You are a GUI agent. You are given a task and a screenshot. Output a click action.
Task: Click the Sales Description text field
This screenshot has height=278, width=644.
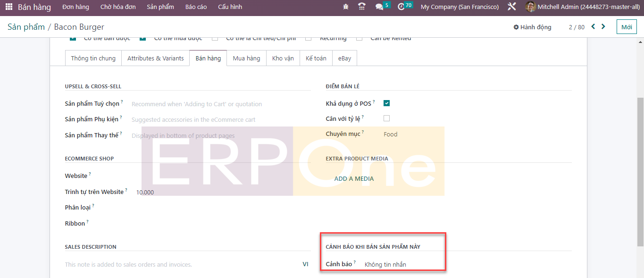tap(179, 265)
